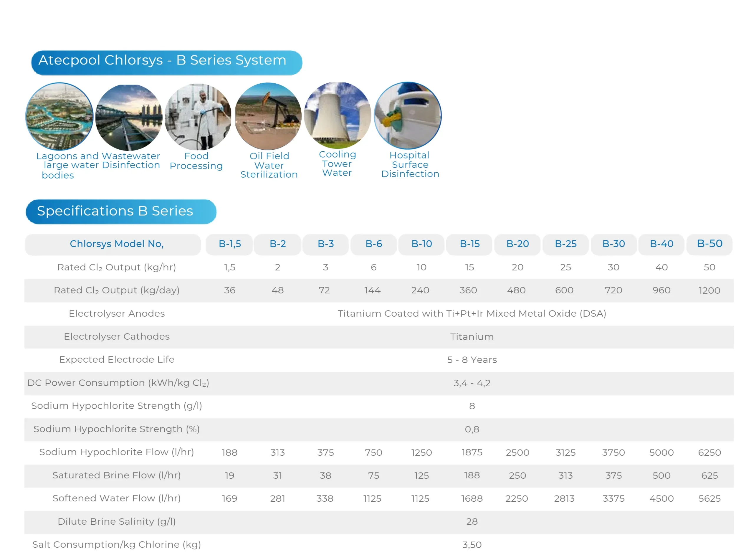Click the 2813 softened water flow value
Image resolution: width=754 pixels, height=560 pixels.
(564, 499)
